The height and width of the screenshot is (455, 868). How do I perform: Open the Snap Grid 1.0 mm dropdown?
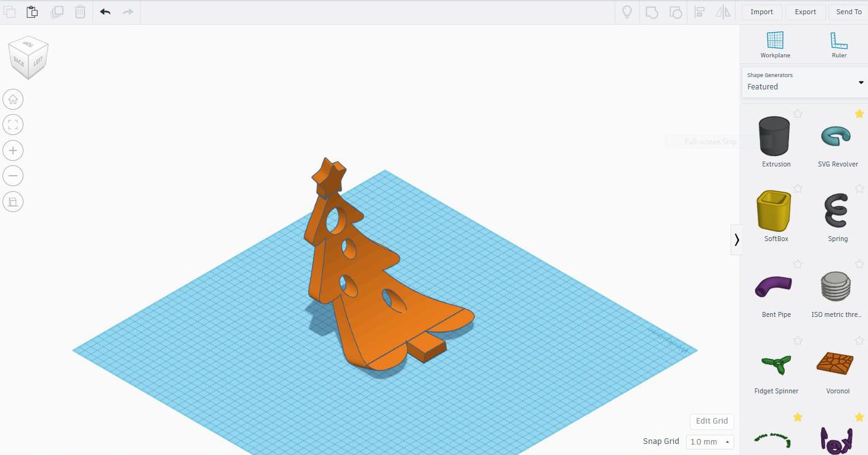pyautogui.click(x=710, y=441)
